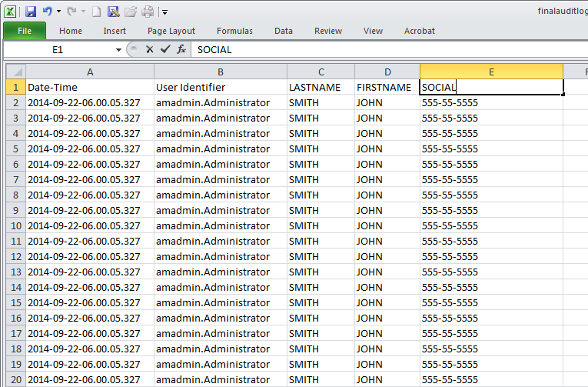Click amadmin.Administrator in row 18
This screenshot has width=588, height=387.
221,349
